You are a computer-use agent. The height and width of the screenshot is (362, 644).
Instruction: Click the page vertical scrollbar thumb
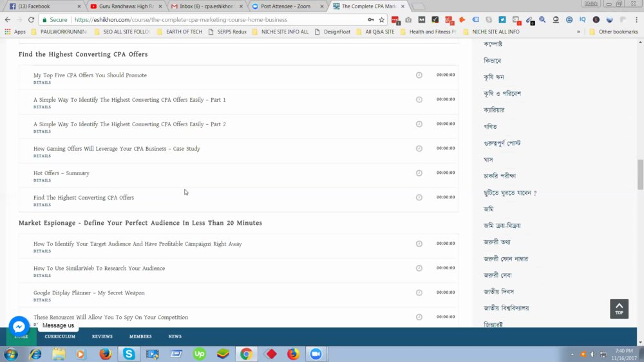click(x=640, y=175)
